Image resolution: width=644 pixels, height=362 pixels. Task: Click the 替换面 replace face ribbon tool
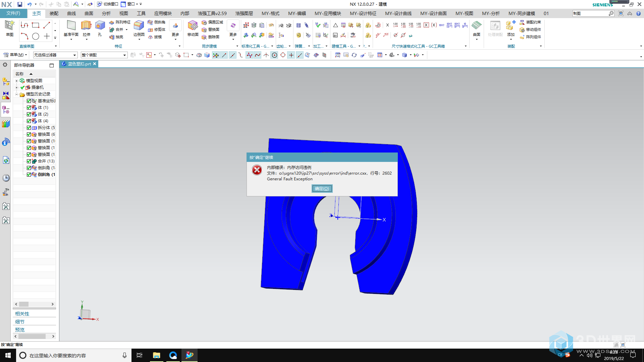[x=210, y=29]
